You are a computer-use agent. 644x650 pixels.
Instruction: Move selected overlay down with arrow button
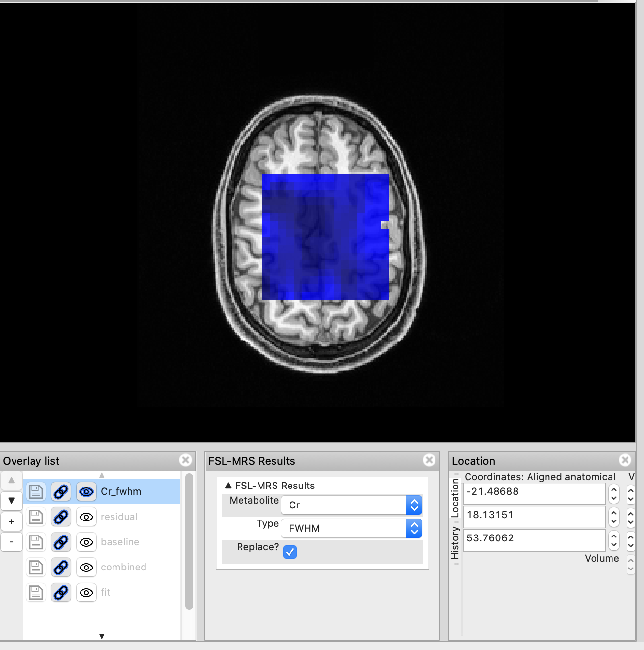pos(12,501)
